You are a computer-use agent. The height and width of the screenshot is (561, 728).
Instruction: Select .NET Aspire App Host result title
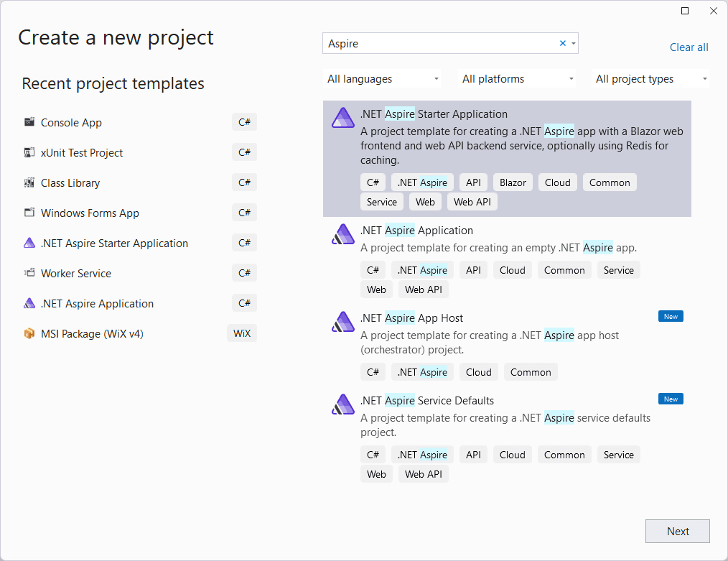pos(411,318)
